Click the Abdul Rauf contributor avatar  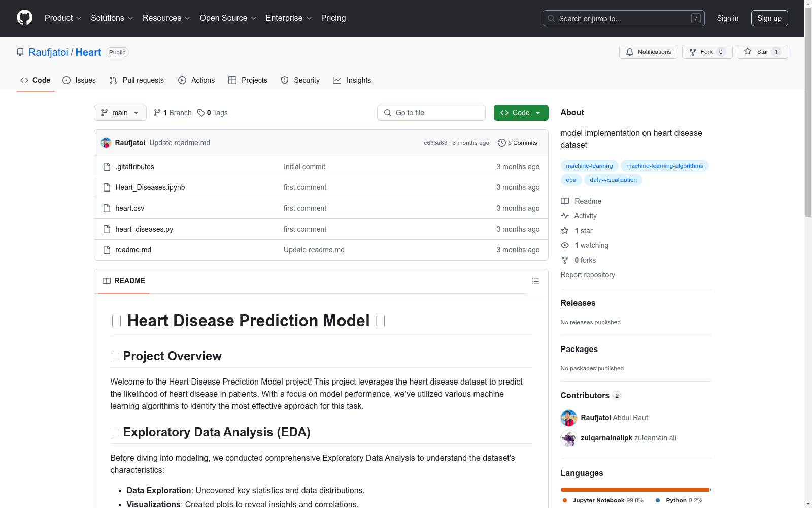pyautogui.click(x=569, y=418)
